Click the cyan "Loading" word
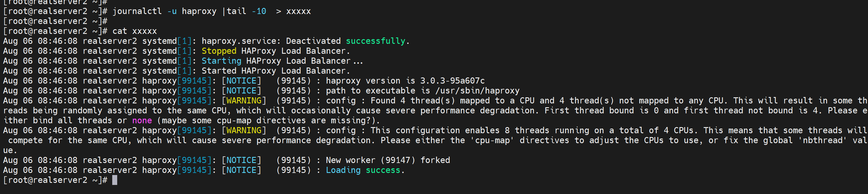868x194 pixels. coord(343,170)
